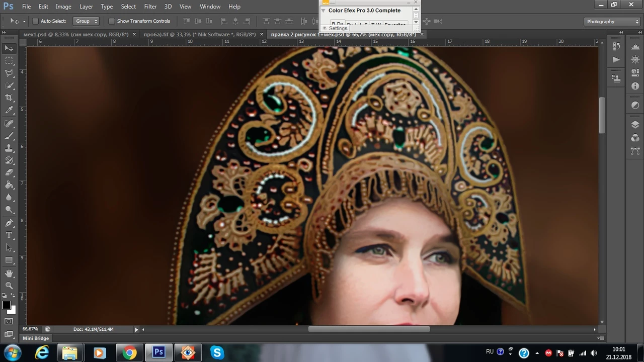Click the foreground color swatch
Image resolution: width=644 pixels, height=362 pixels.
pyautogui.click(x=6, y=305)
